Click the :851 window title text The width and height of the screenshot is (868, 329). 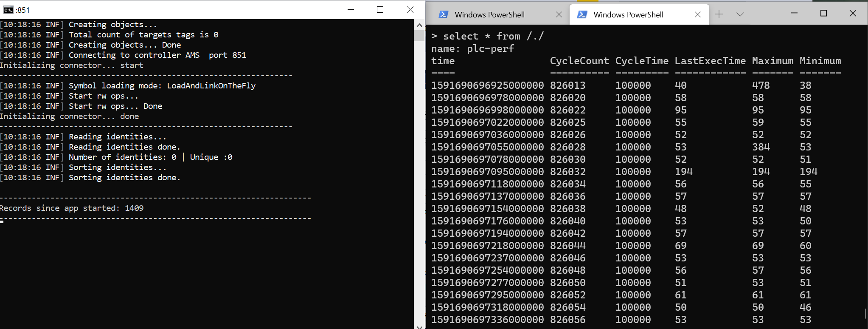[x=23, y=10]
